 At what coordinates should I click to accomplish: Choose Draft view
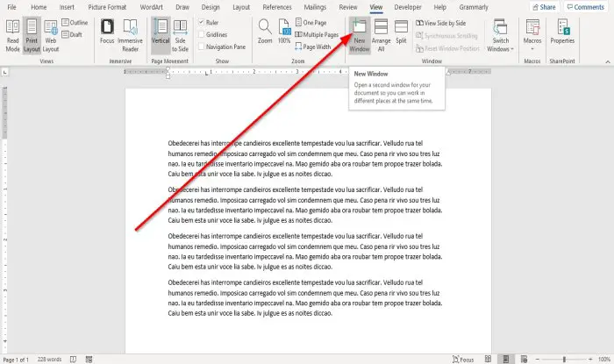(x=72, y=34)
